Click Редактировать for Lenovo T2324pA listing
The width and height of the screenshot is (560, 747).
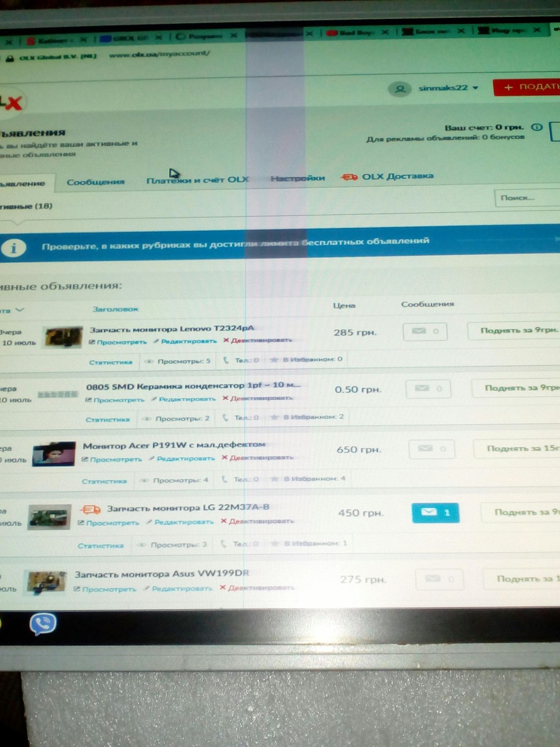[185, 341]
